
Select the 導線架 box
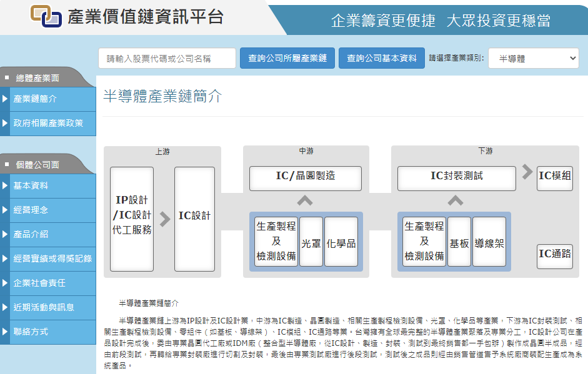tap(489, 242)
